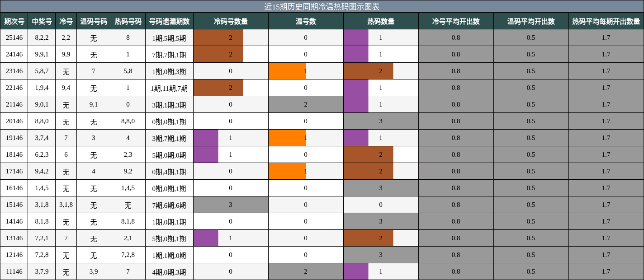Select period number 25146
Viewport: 644px width, 280px height.
pos(14,37)
